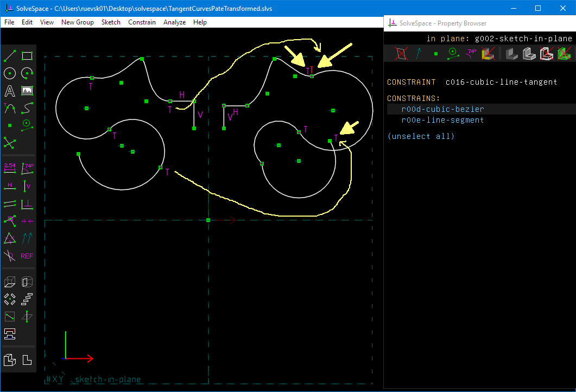The width and height of the screenshot is (576, 392).
Task: Click the link or assemble file tool
Action: (x=10, y=333)
